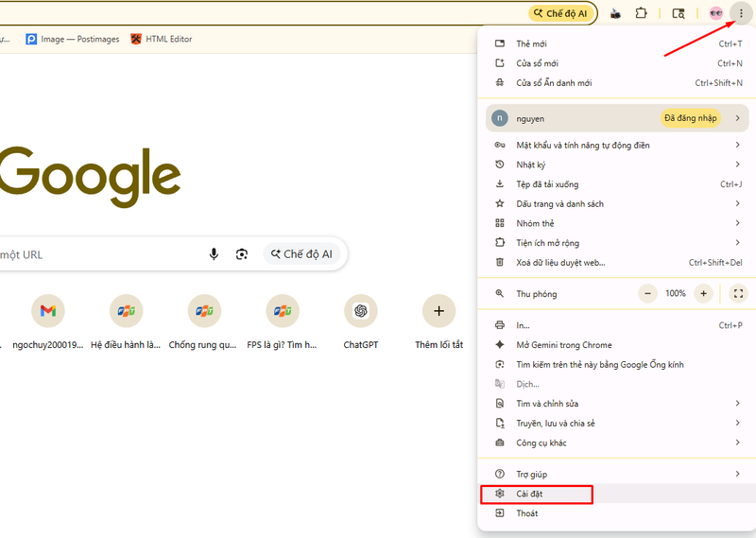Open the "Nhật ký" history submenu
Viewport: 756px width, 538px height.
[616, 165]
